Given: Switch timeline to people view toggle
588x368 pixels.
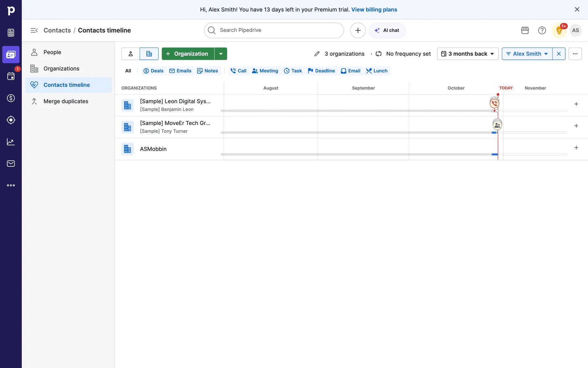Looking at the screenshot, I should click(130, 54).
